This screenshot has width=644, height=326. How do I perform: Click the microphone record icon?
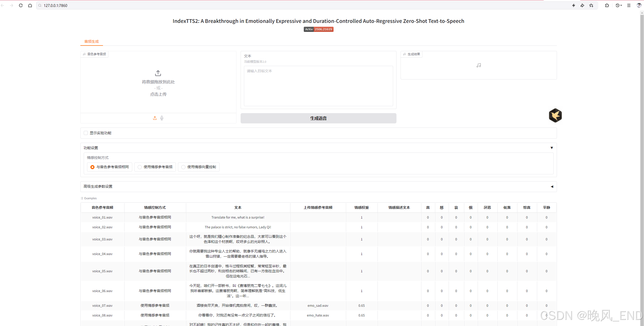click(162, 118)
